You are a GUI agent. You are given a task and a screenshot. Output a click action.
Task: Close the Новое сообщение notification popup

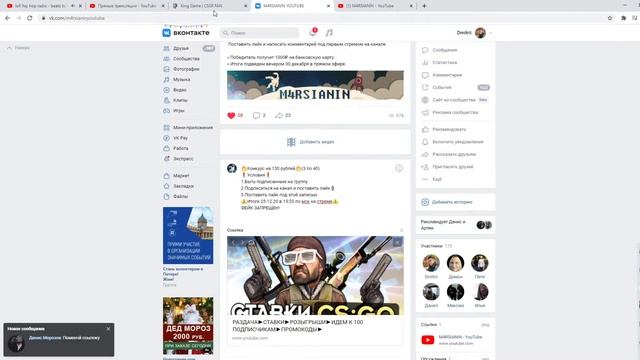(x=108, y=329)
